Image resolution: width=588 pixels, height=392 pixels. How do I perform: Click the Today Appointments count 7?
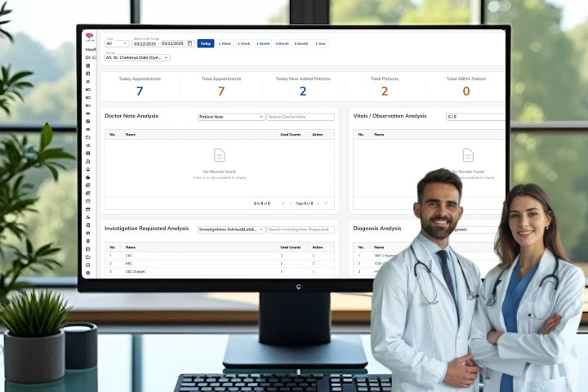(x=140, y=91)
